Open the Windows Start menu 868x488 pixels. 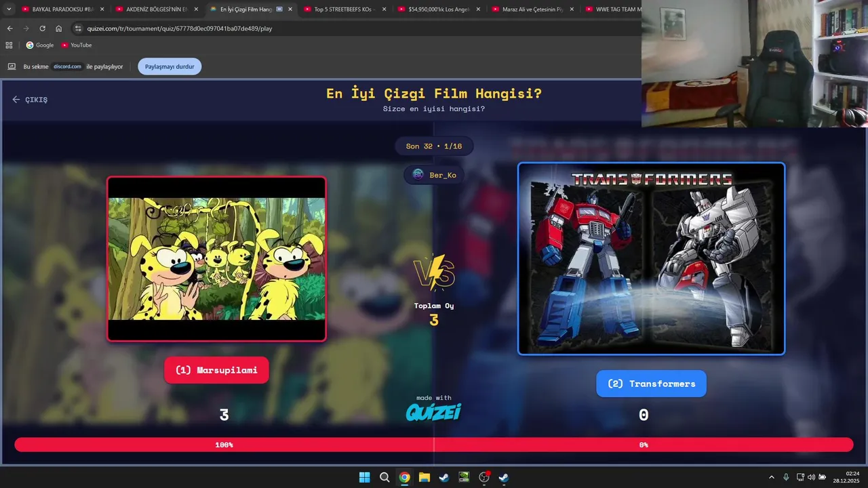(x=364, y=477)
